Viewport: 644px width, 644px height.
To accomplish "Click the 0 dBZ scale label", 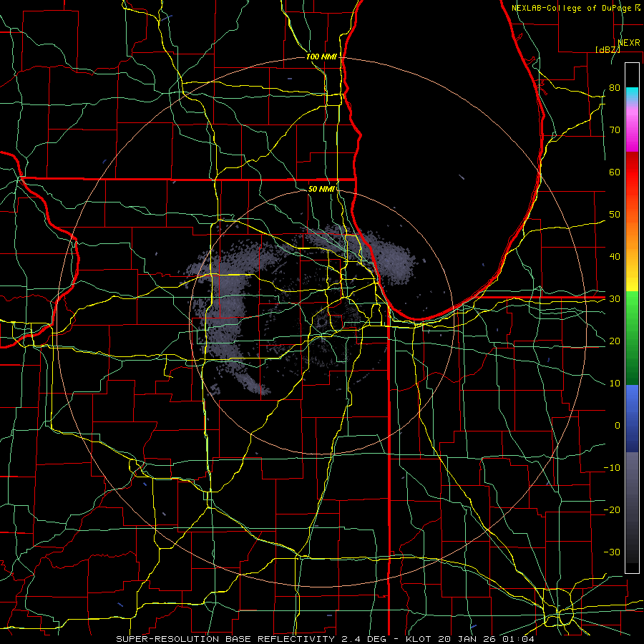I will [618, 426].
